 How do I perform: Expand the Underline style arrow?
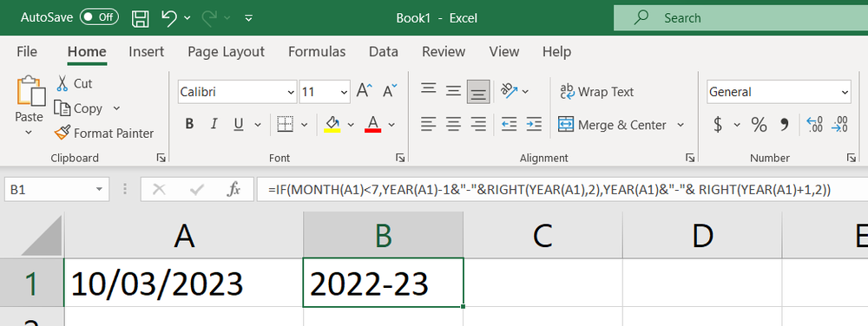[258, 124]
